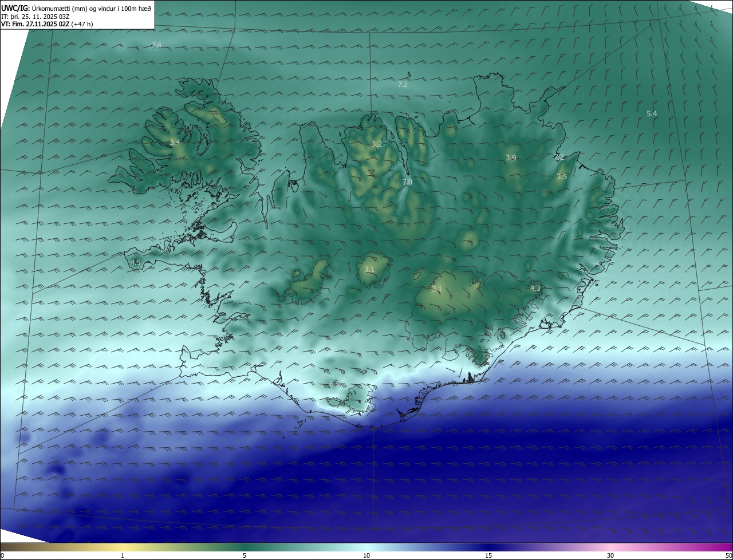Viewport: 733px width, 560px height.
Task: Click the 5 tick on the color scale
Action: pyautogui.click(x=245, y=555)
